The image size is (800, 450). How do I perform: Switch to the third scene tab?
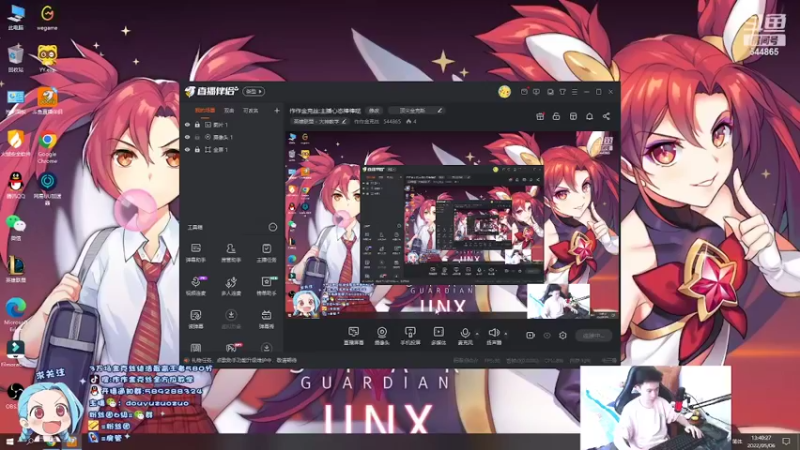point(250,110)
